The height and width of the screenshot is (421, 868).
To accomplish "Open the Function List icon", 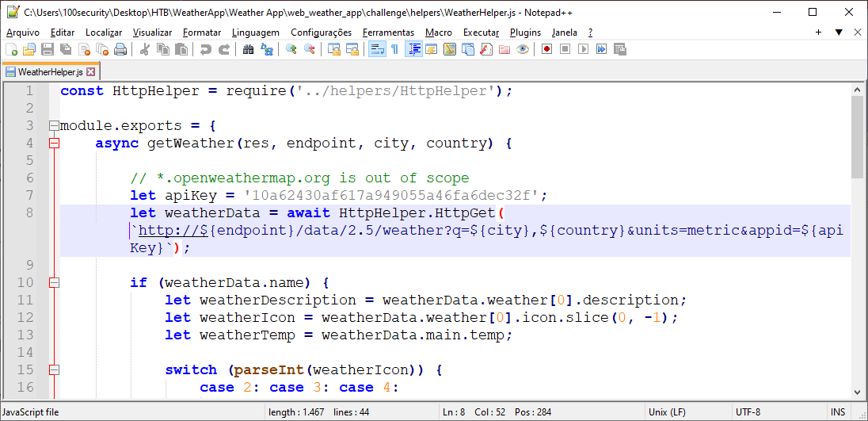I will click(x=485, y=49).
